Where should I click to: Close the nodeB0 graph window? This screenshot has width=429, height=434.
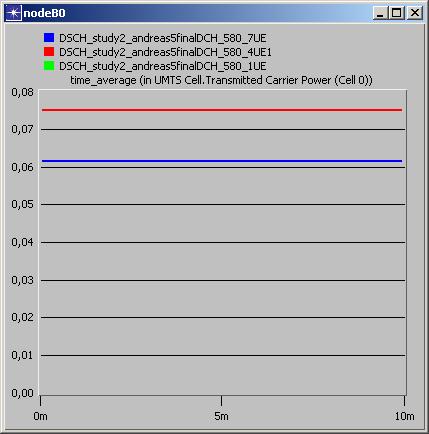pyautogui.click(x=415, y=13)
